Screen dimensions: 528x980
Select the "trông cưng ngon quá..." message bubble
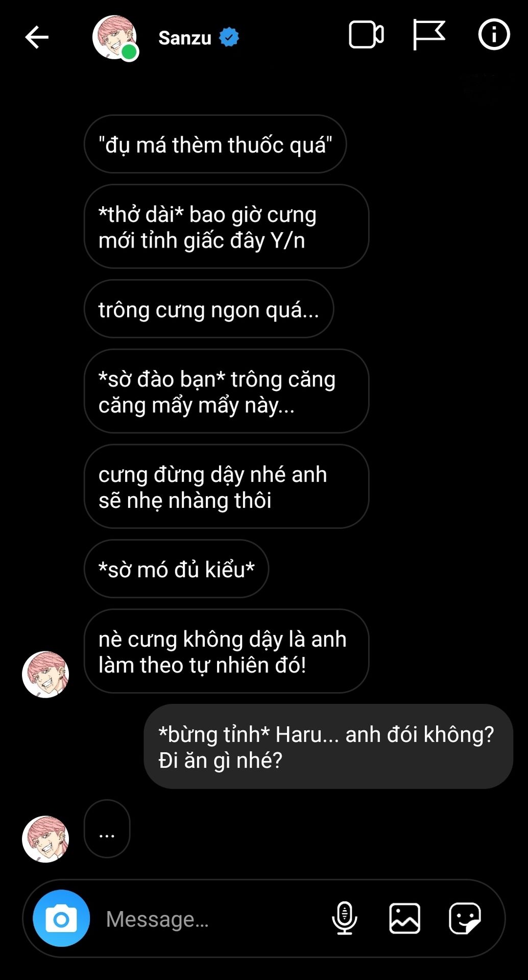209,309
